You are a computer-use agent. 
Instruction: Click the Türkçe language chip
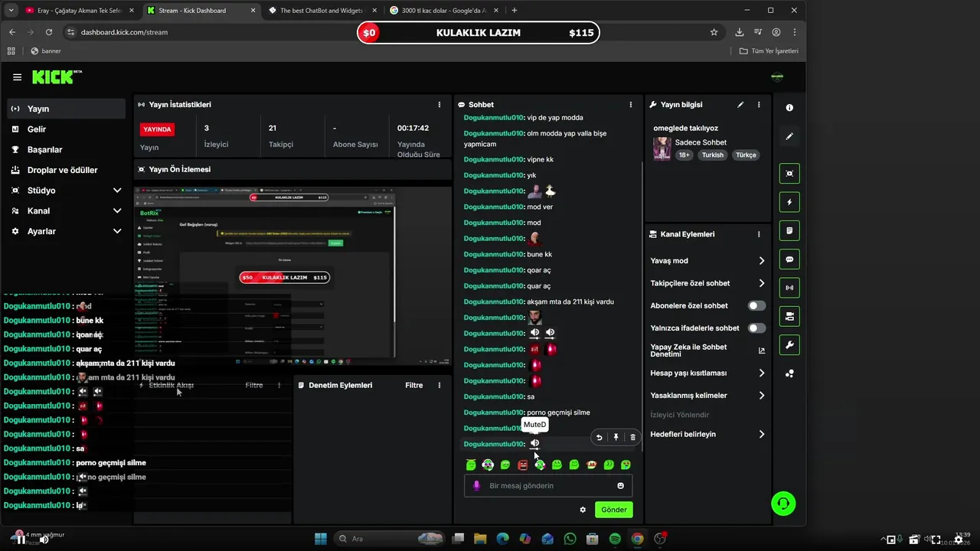746,155
